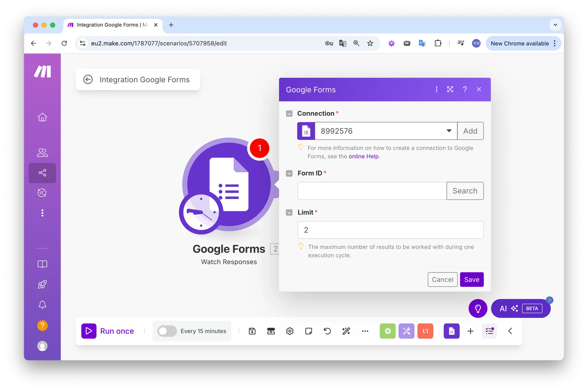The height and width of the screenshot is (392, 588).
Task: Go back using the scenario title arrow
Action: click(88, 80)
